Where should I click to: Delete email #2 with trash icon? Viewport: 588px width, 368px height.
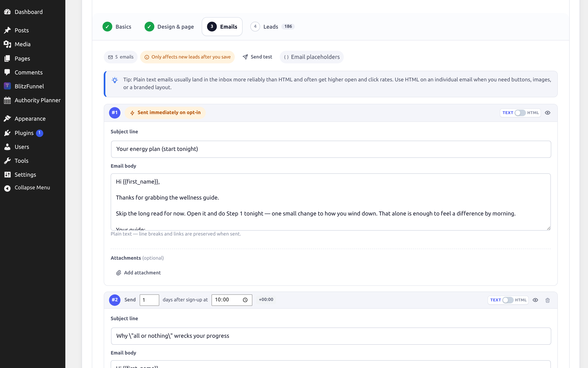pos(547,300)
